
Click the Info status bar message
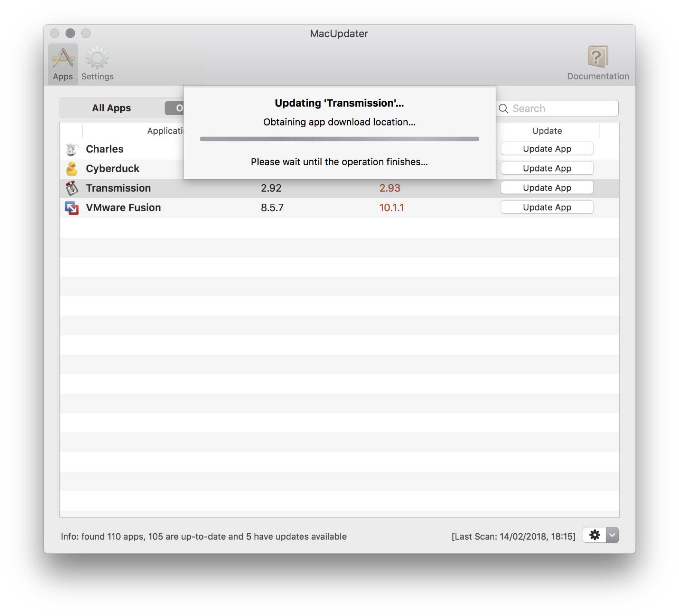203,537
